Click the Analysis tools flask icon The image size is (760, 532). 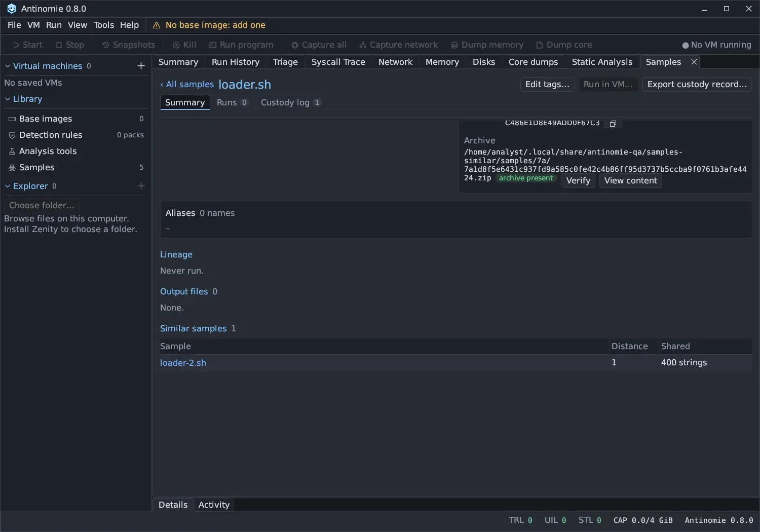(x=12, y=151)
